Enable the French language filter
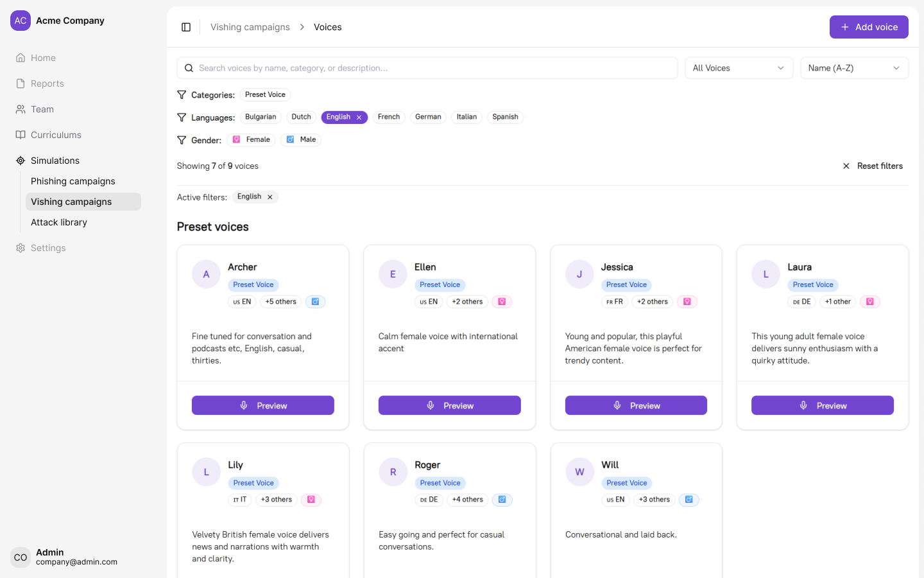The width and height of the screenshot is (924, 578). [x=389, y=117]
